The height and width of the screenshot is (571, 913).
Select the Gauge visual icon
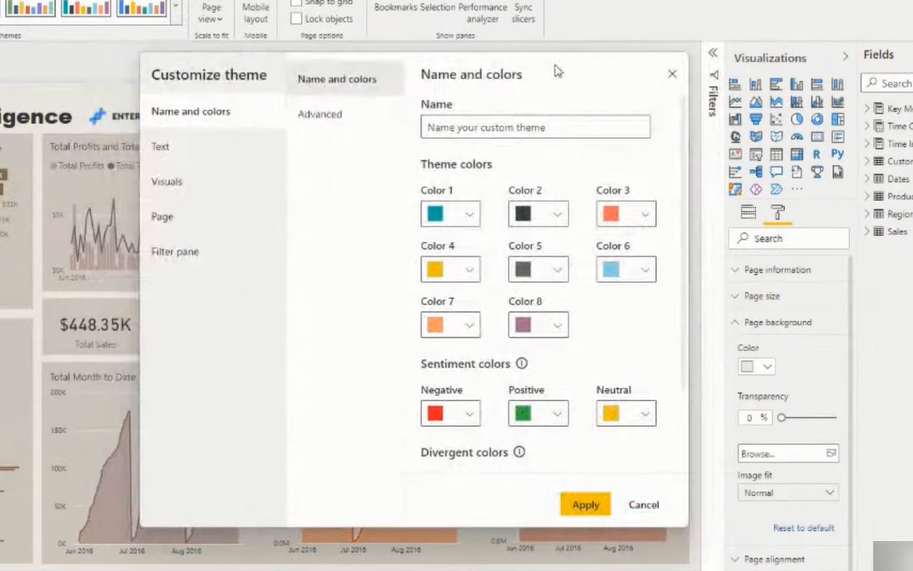coord(797,137)
